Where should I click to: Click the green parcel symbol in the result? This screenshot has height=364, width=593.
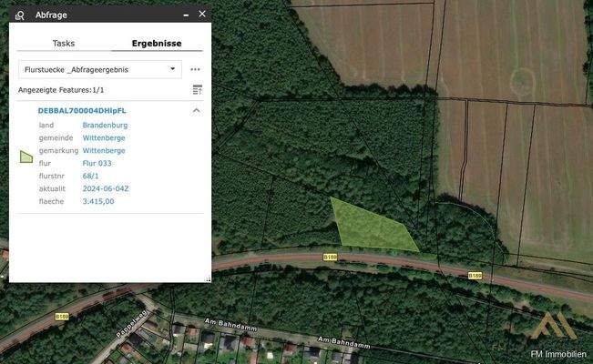(x=26, y=157)
